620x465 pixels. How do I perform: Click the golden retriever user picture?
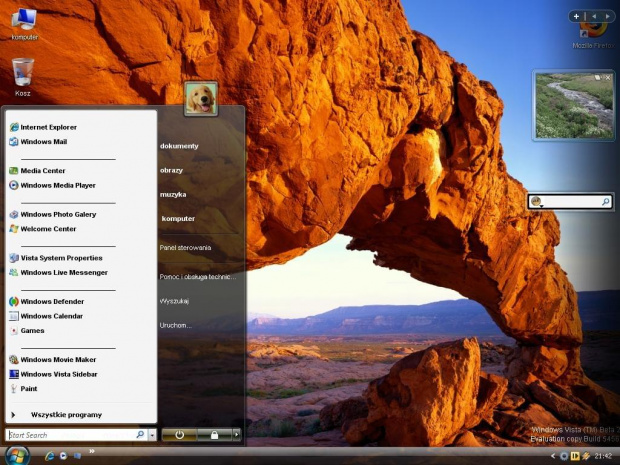point(201,99)
